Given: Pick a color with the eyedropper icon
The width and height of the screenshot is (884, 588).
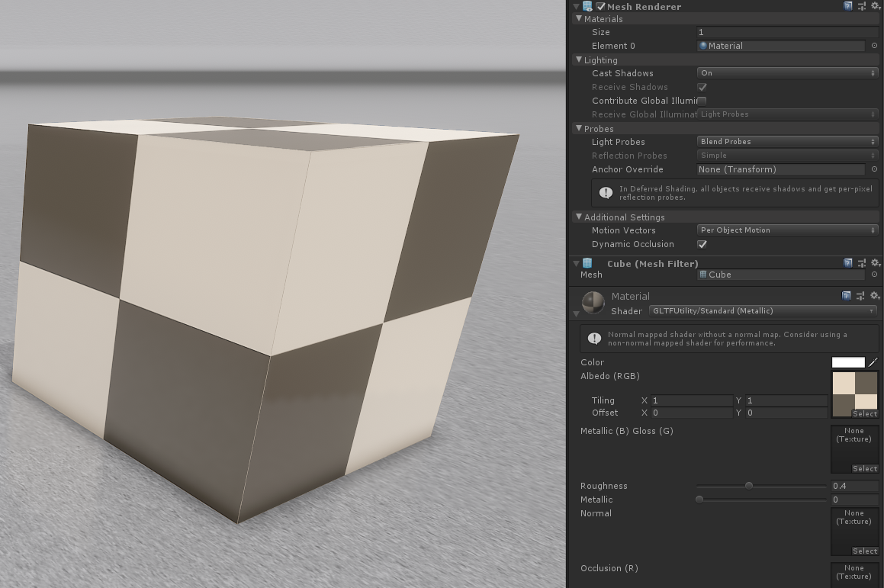Looking at the screenshot, I should [873, 362].
